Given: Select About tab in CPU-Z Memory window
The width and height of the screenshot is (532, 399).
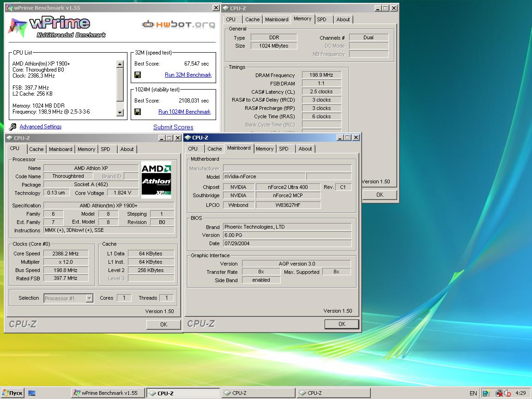Looking at the screenshot, I should [343, 20].
